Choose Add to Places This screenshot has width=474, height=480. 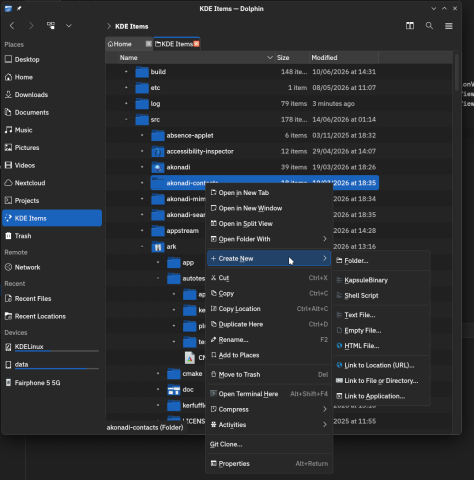[269, 355]
